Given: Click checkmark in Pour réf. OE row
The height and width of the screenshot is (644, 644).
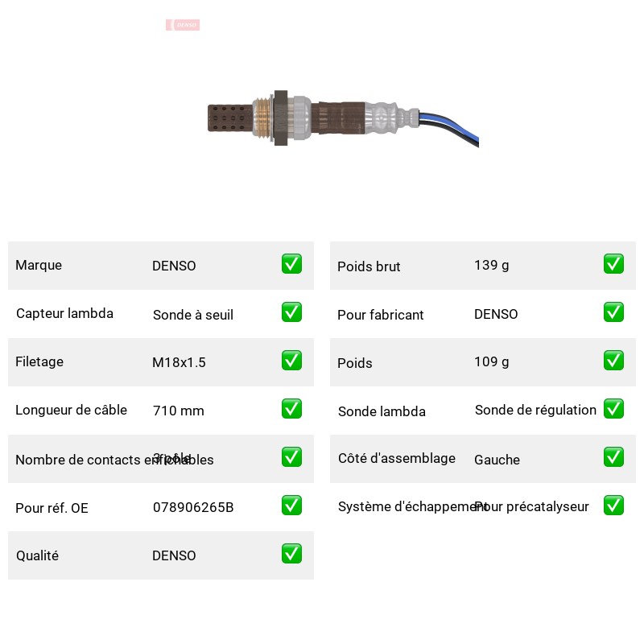Looking at the screenshot, I should [x=291, y=506].
